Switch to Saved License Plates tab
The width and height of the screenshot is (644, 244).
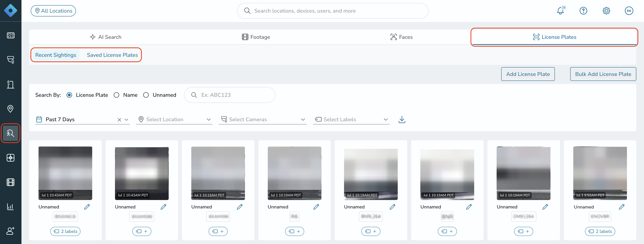[x=112, y=55]
